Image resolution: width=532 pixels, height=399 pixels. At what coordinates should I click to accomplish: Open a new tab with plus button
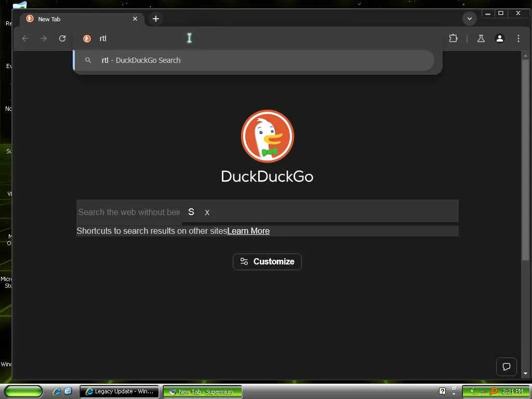156,19
